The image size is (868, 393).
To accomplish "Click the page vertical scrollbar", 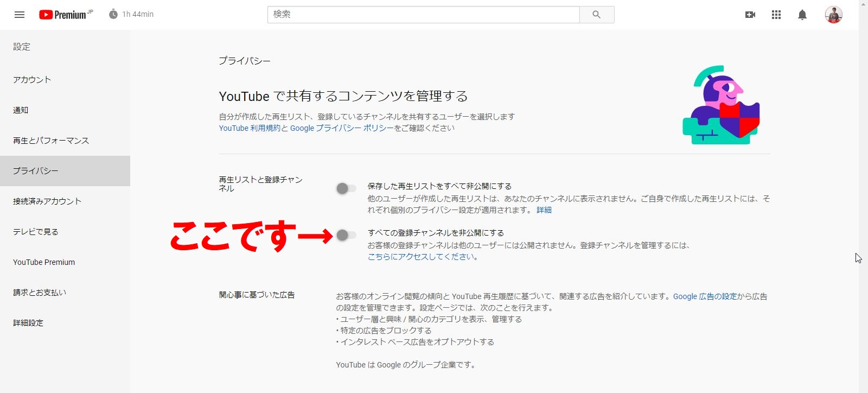I will pos(863,196).
